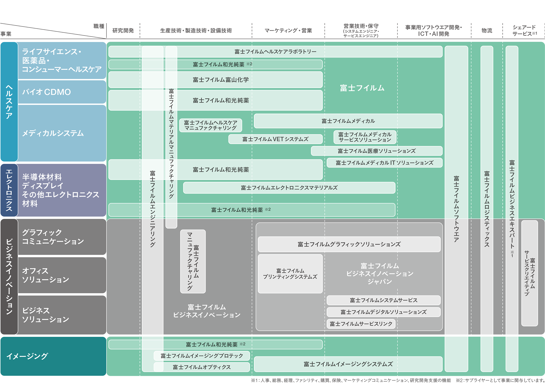Select the オフィスソリューション row label
545x392 pixels.
(62, 275)
